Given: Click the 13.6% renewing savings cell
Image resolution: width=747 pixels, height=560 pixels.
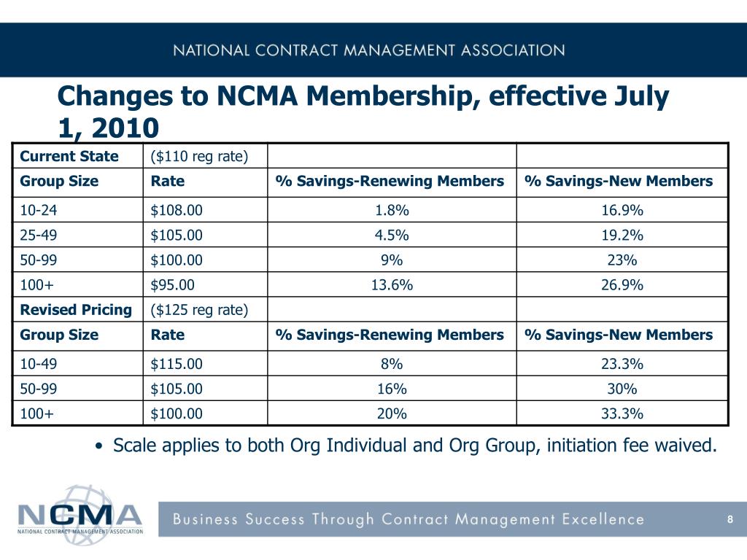Looking at the screenshot, I should (x=392, y=285).
